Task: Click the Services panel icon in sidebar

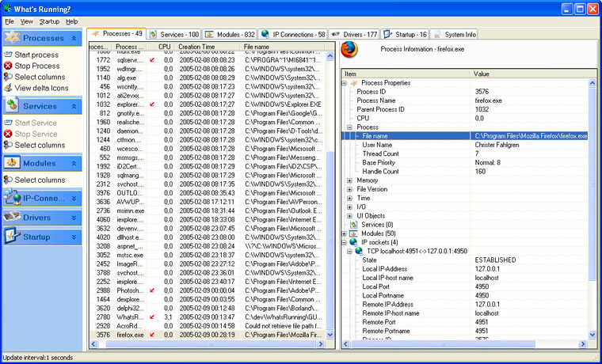Action: 13,106
